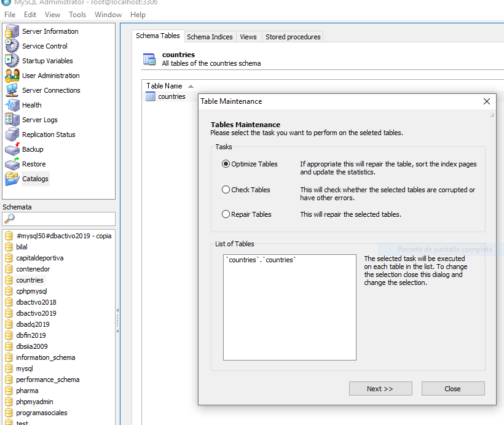Image resolution: width=504 pixels, height=425 pixels.
Task: Choose the Repair Tables radio option
Action: [226, 214]
